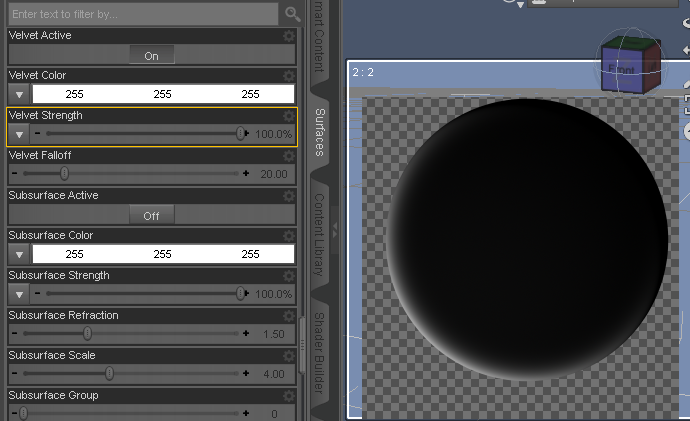This screenshot has height=421, width=690.
Task: Increase Subsurface Group with plus button
Action: tap(246, 413)
